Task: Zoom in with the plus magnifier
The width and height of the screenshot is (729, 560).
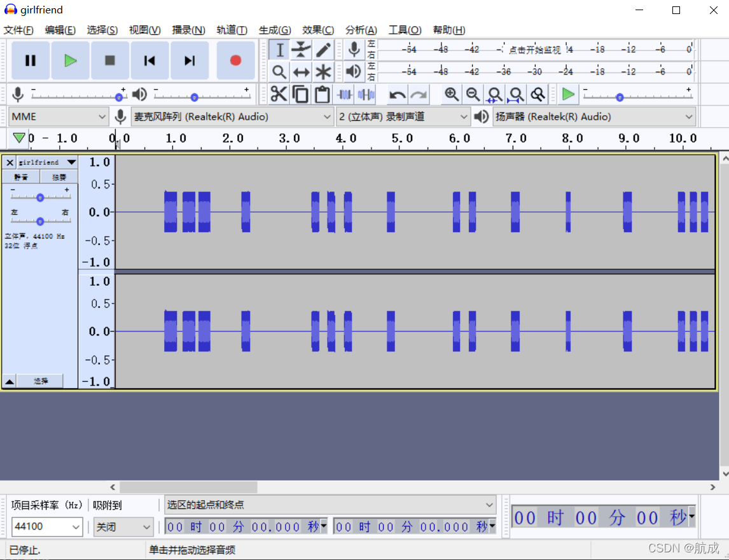Action: 452,94
